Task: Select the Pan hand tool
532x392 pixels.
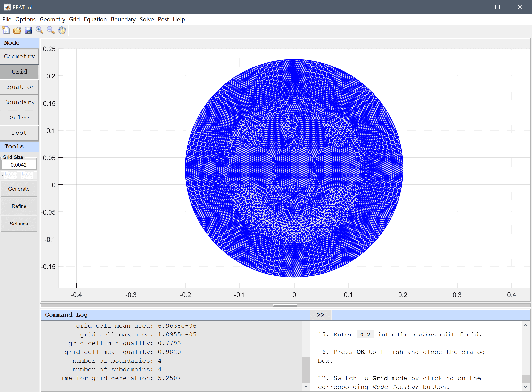Action: 62,30
